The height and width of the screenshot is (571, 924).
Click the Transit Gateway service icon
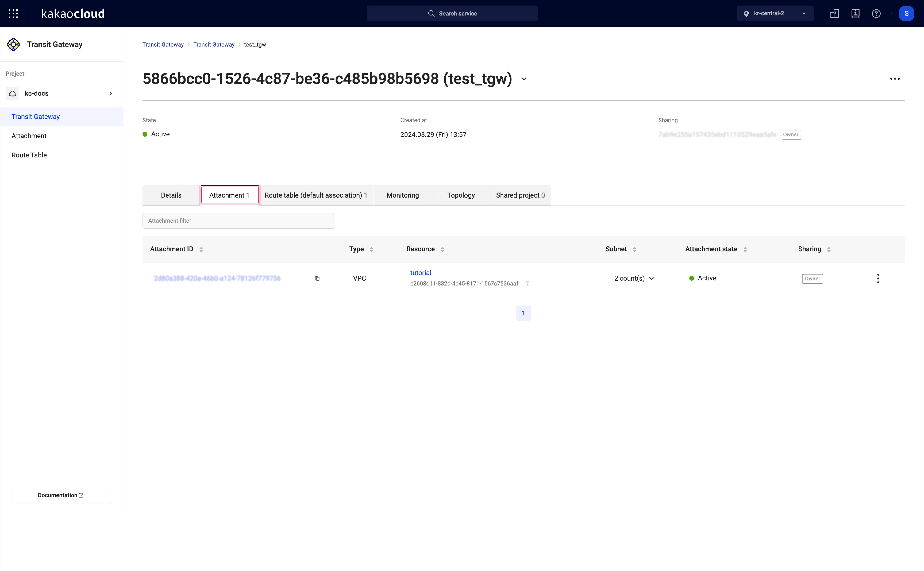(14, 45)
